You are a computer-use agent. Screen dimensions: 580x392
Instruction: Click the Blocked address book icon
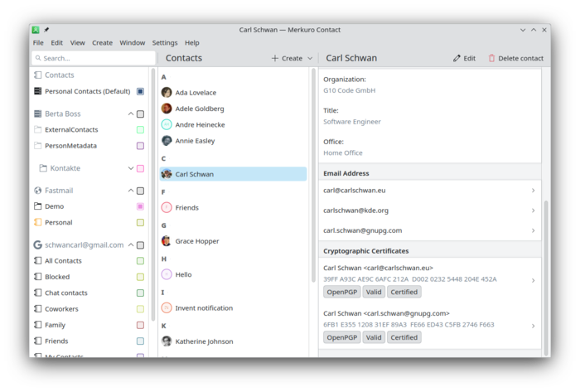38,277
